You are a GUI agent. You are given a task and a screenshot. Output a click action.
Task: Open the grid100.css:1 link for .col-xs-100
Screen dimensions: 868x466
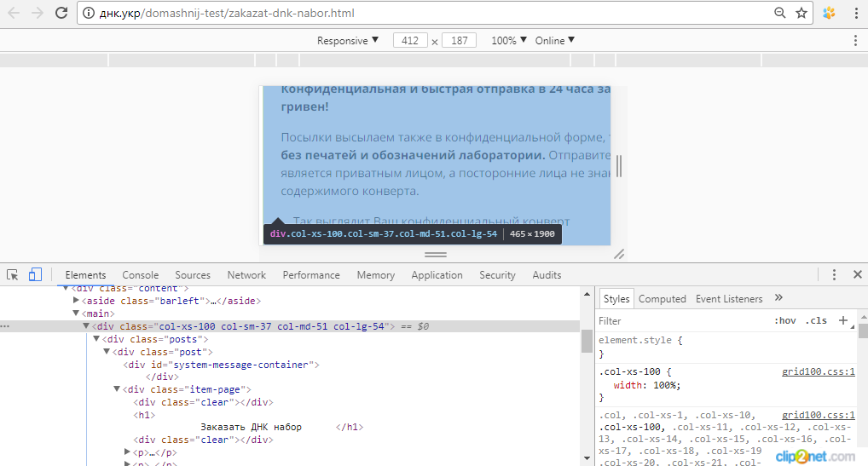click(819, 371)
